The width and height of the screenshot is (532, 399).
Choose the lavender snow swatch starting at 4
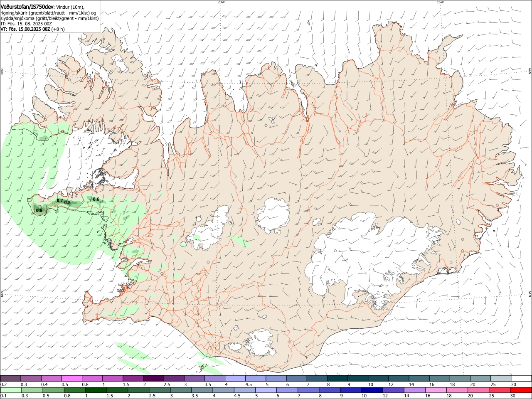[x=235, y=378]
